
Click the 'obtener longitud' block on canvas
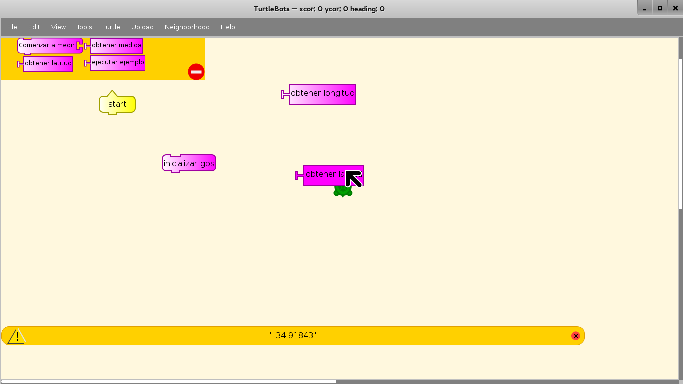tap(319, 94)
